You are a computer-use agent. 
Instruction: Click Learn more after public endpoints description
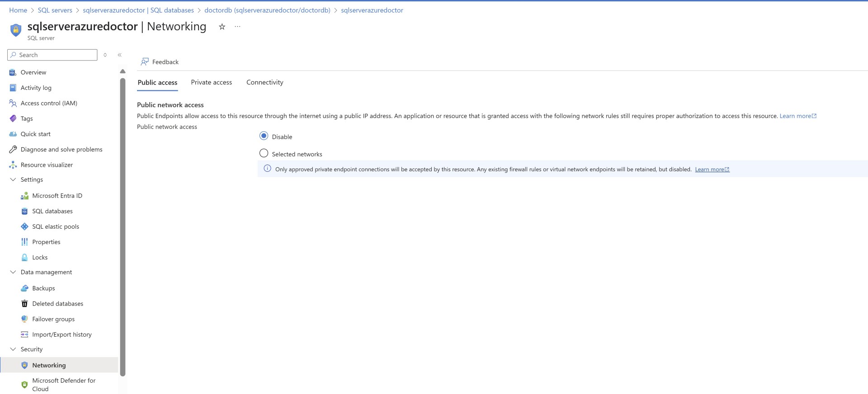coord(798,116)
